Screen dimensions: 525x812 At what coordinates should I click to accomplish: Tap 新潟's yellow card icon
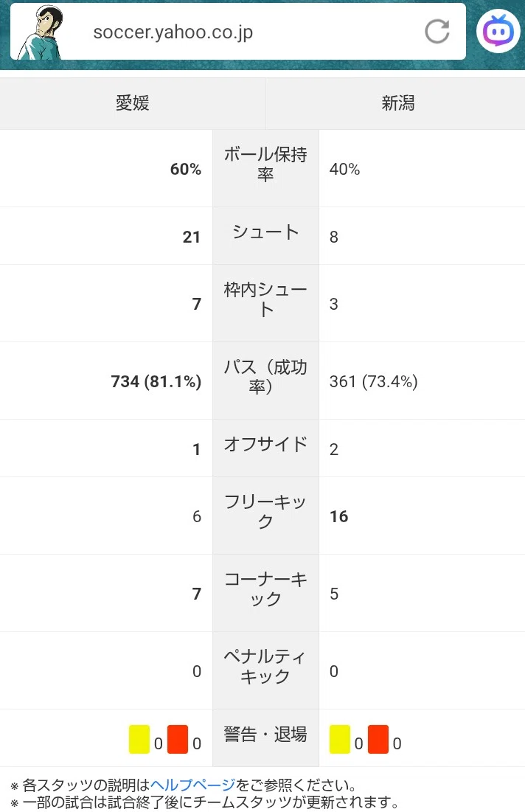(340, 740)
